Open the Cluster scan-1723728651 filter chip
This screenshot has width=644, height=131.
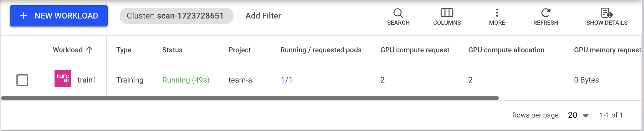176,16
